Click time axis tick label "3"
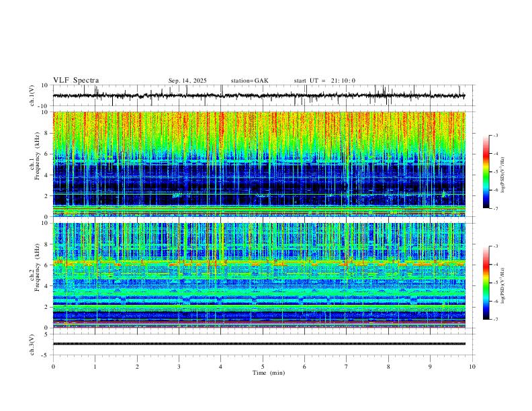Viewport: 532px width, 411px height. (179, 367)
